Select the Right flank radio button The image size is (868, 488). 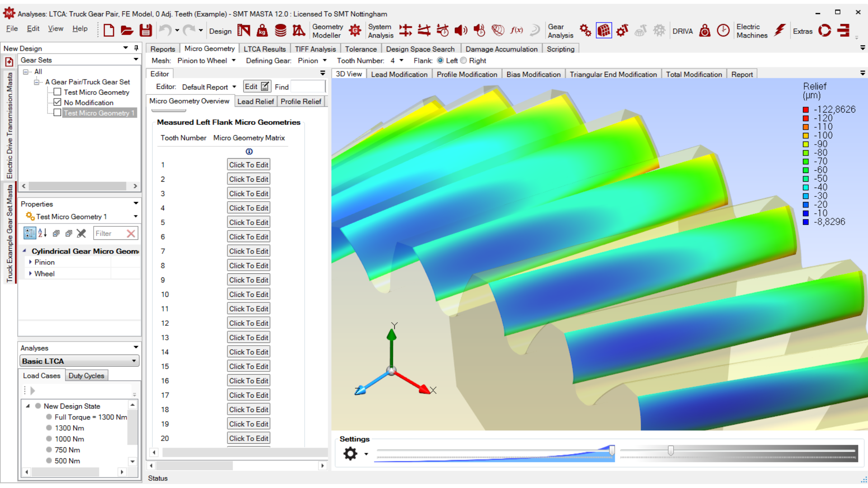(x=463, y=61)
